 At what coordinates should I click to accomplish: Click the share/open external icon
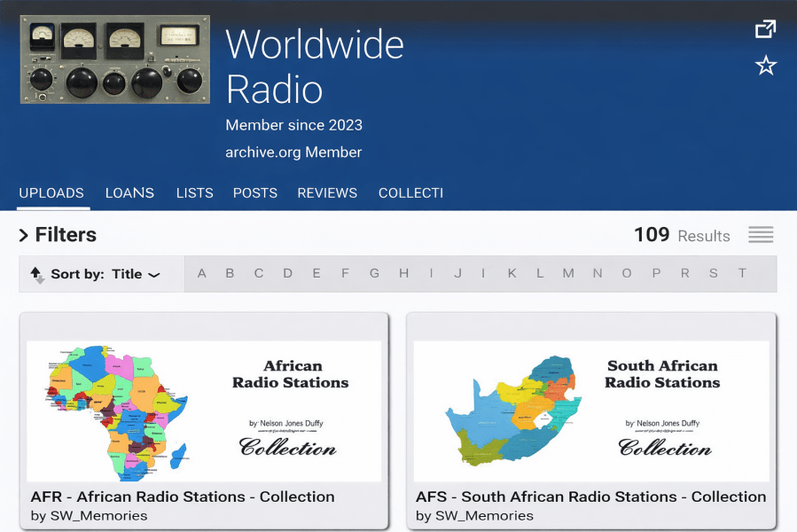coord(765,29)
